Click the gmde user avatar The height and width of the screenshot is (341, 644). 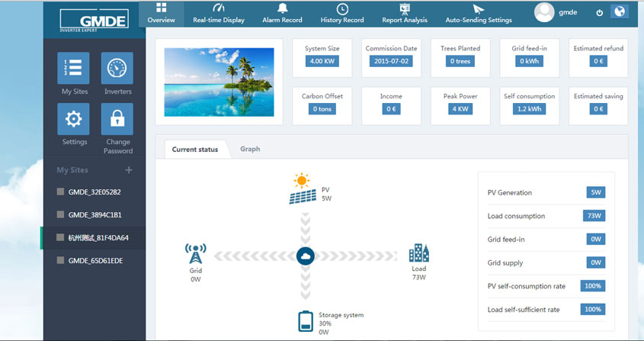tap(544, 13)
